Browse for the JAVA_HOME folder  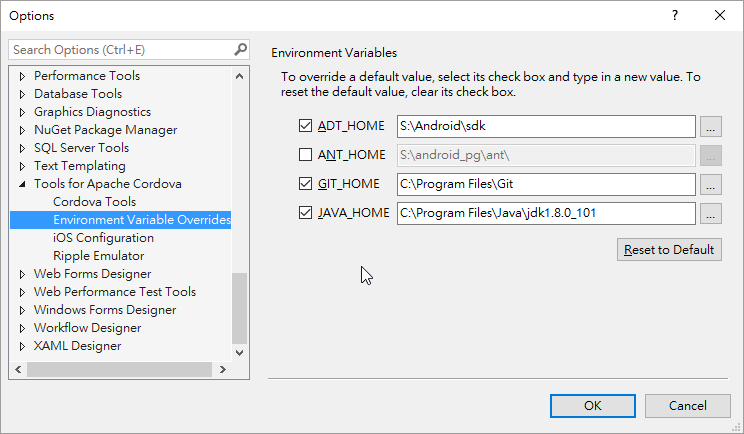click(710, 214)
